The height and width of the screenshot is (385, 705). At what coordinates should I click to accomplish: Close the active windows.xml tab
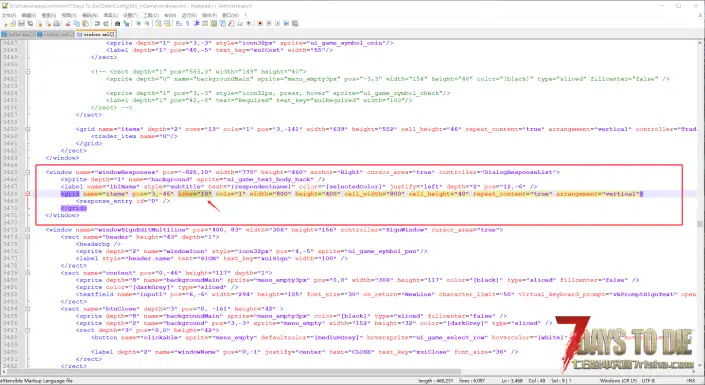[x=112, y=34]
